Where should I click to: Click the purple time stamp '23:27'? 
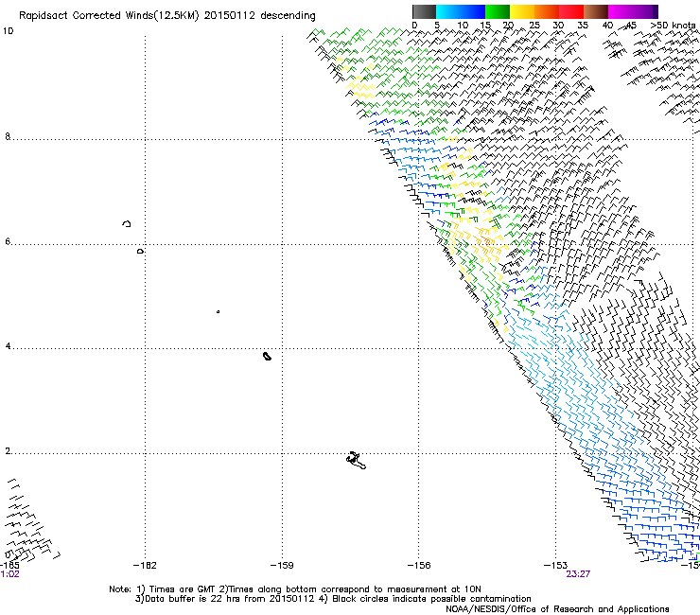coord(578,574)
